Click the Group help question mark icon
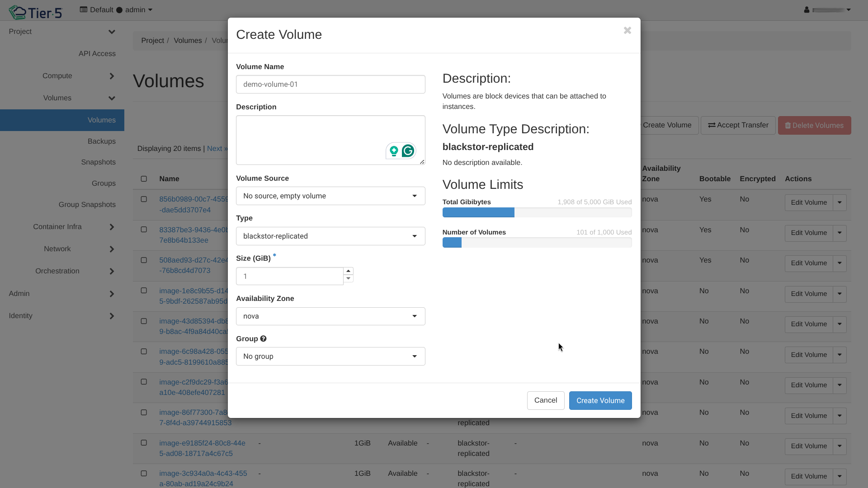Image resolution: width=868 pixels, height=488 pixels. coord(263,339)
